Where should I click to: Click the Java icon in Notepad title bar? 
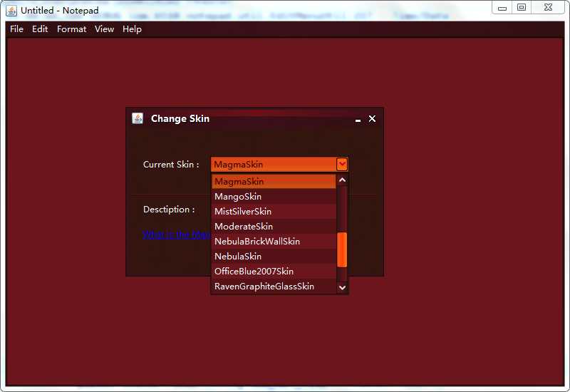(11, 11)
